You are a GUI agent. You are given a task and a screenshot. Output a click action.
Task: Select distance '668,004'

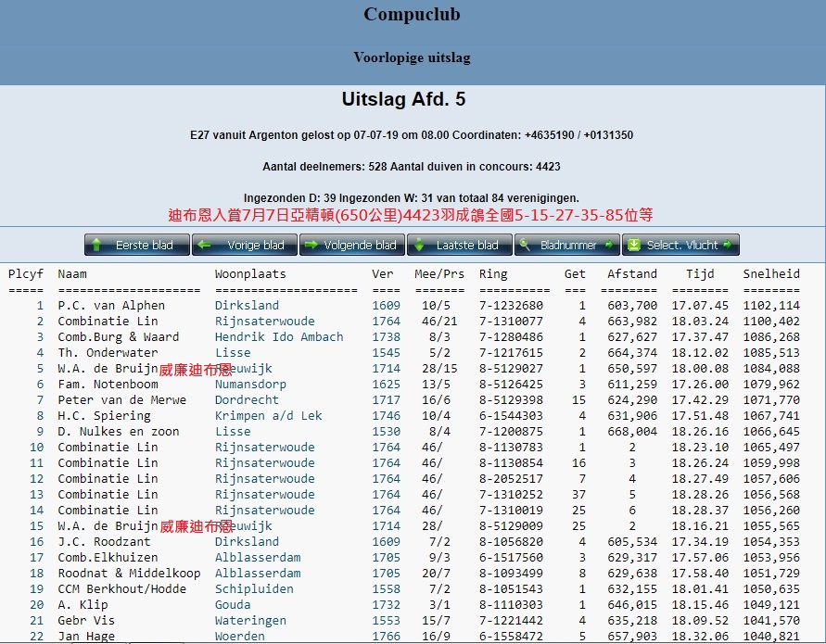[632, 432]
